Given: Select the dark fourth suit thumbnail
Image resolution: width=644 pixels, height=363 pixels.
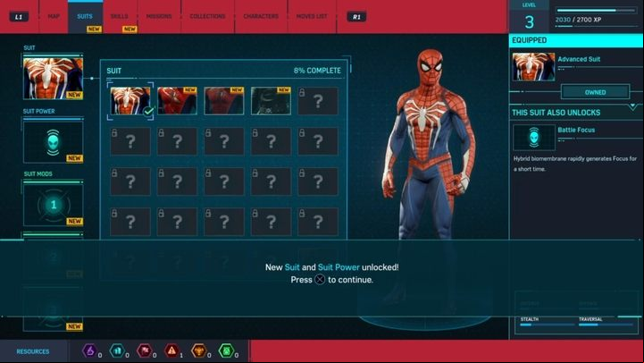Looking at the screenshot, I should (x=271, y=101).
